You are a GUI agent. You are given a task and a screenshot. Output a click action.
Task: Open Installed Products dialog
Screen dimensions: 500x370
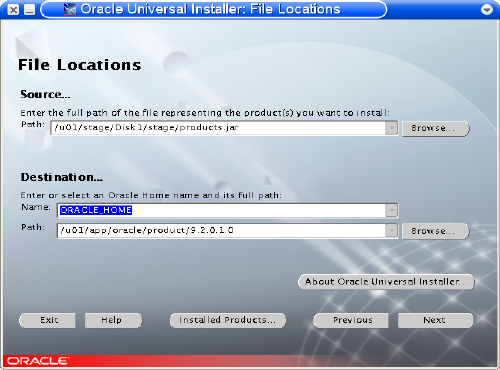tap(228, 320)
